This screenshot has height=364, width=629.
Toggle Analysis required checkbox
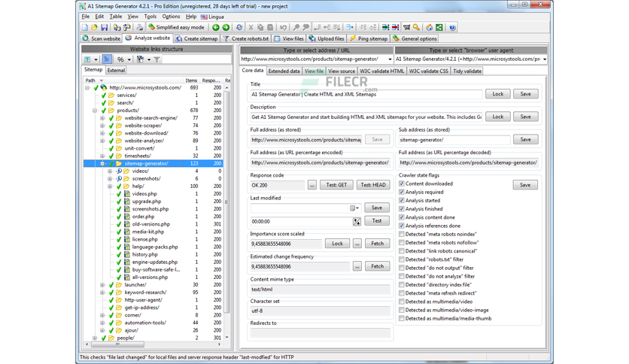click(402, 192)
